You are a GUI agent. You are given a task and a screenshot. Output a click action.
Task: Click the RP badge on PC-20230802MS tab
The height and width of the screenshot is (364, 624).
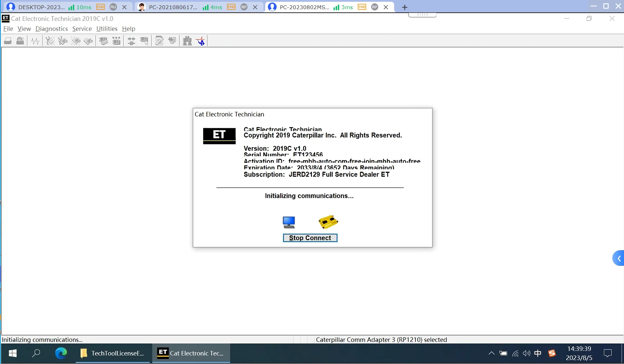pyautogui.click(x=375, y=7)
